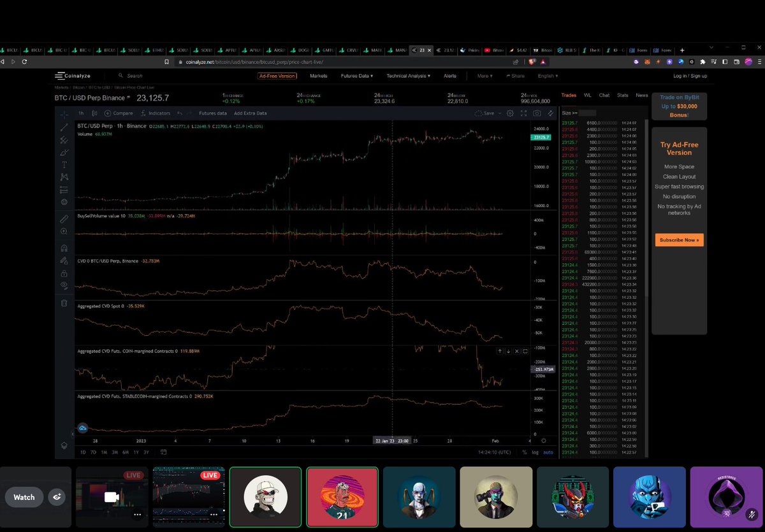Switch to the Trades tab

(x=569, y=95)
